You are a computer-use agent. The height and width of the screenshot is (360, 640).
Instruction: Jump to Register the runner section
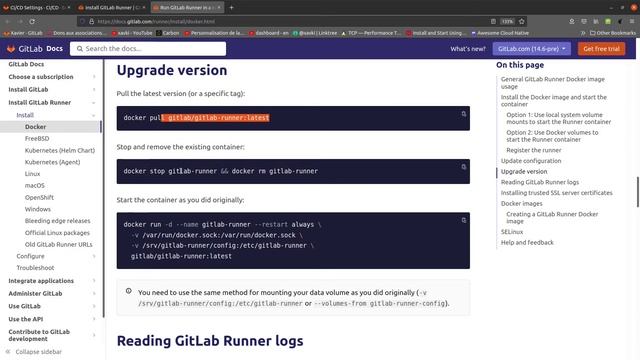533,150
